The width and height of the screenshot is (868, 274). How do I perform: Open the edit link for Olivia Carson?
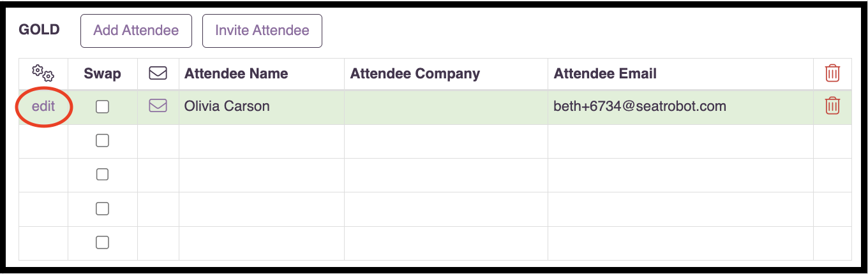pos(43,106)
